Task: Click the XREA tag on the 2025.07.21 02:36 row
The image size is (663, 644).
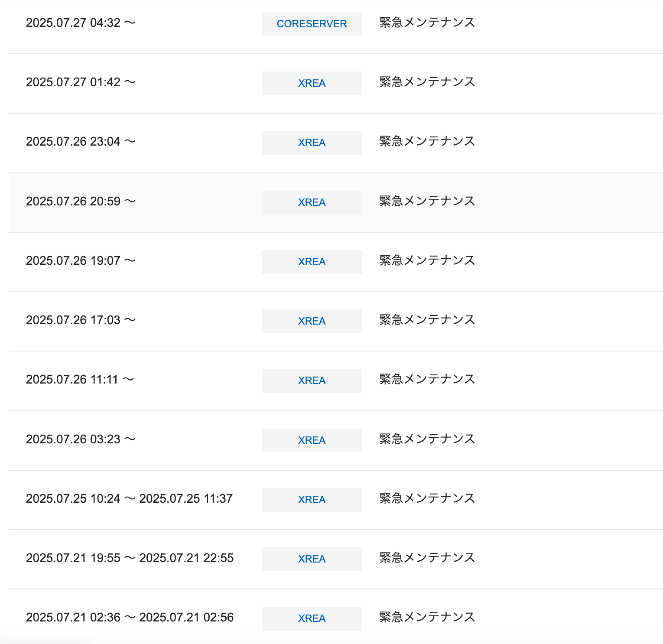Action: pos(312,618)
